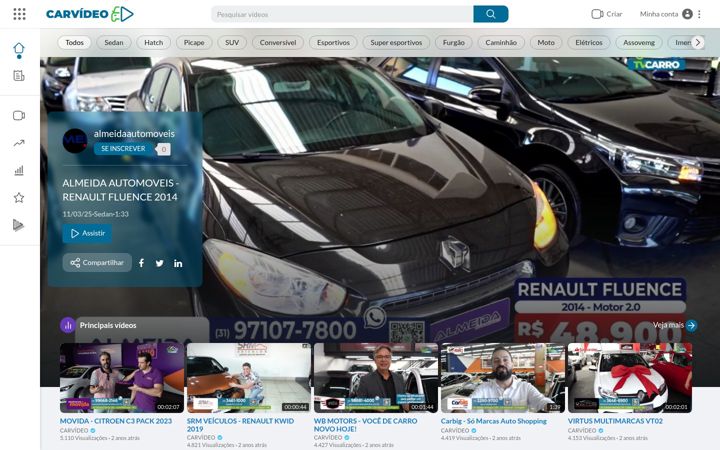Click the magnifier search button
The height and width of the screenshot is (450, 720).
[x=490, y=14]
